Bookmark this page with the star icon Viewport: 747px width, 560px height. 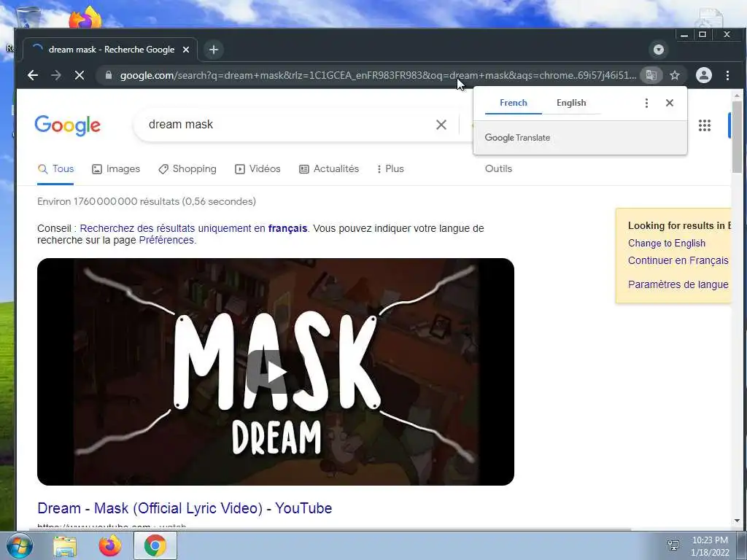coord(675,75)
